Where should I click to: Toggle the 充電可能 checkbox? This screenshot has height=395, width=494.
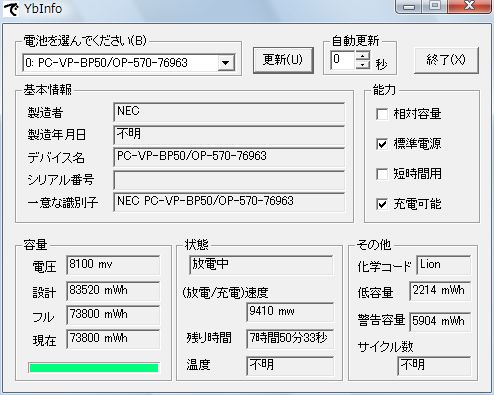tap(382, 204)
